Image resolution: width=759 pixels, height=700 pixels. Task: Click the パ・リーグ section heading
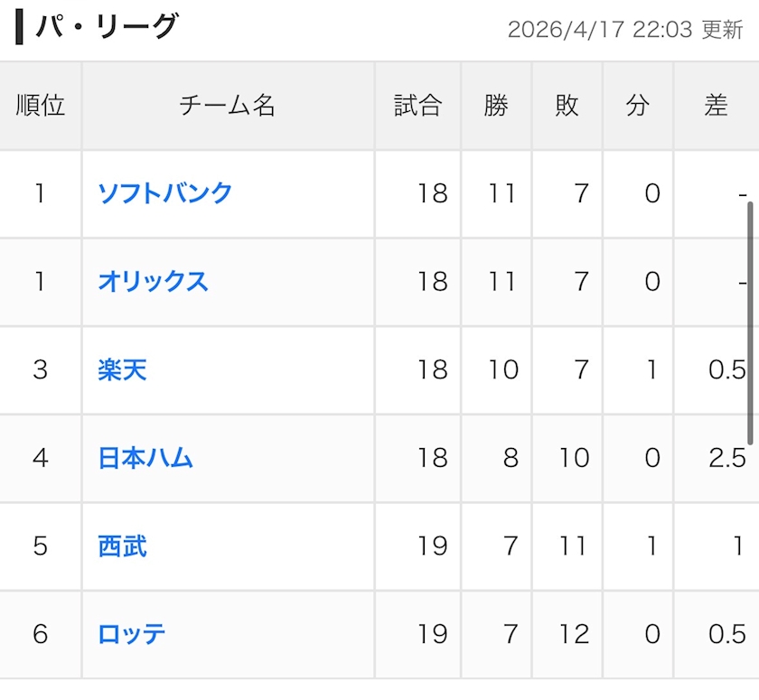pyautogui.click(x=107, y=26)
